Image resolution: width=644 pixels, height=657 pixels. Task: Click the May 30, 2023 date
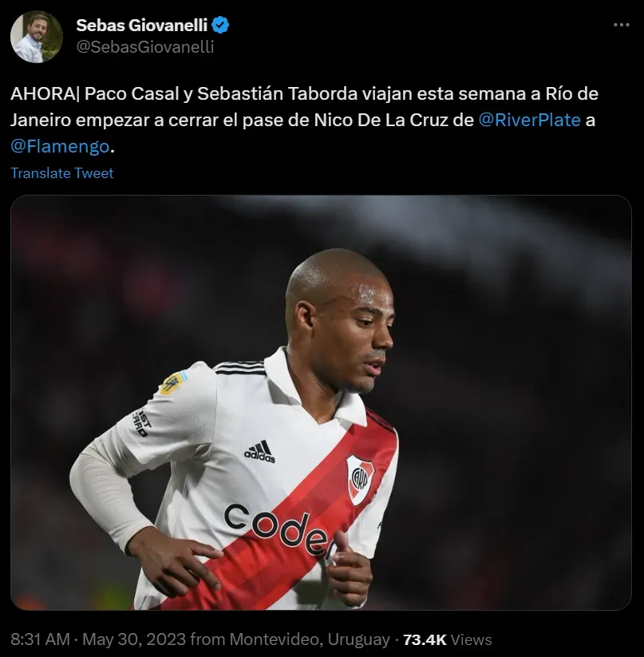coord(134,639)
